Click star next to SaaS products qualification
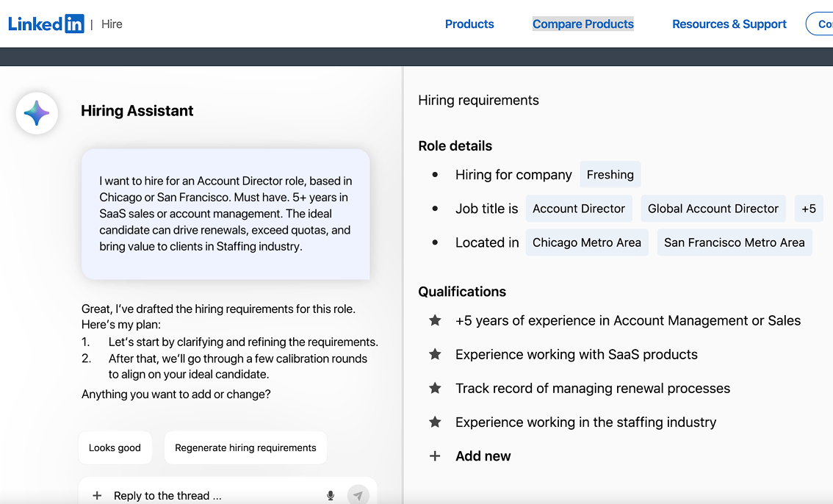Image resolution: width=833 pixels, height=504 pixels. click(435, 354)
